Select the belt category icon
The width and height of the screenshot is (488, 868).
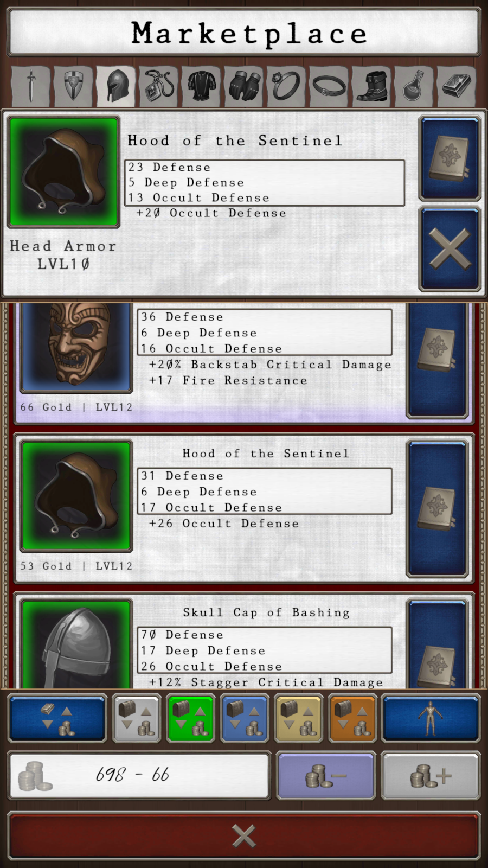329,86
